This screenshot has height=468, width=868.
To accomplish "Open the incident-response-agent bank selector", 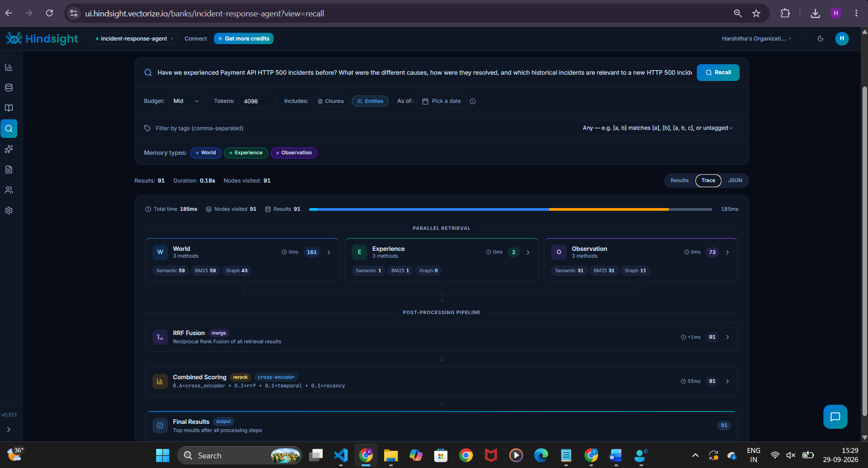I will [134, 39].
